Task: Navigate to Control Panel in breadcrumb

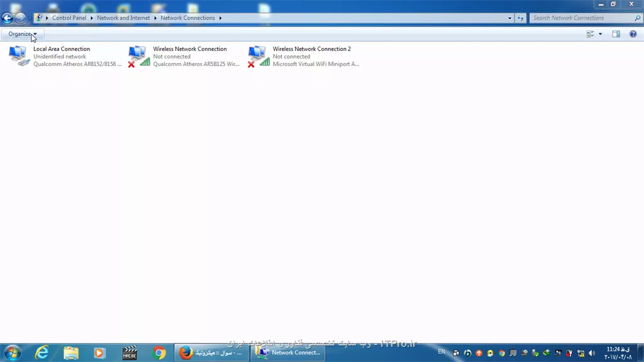Action: point(69,18)
